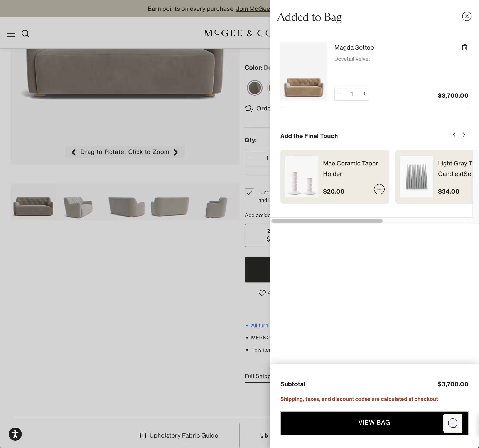Open the navigation hamburger menu
Viewport: 479px width, 448px height.
click(x=11, y=33)
